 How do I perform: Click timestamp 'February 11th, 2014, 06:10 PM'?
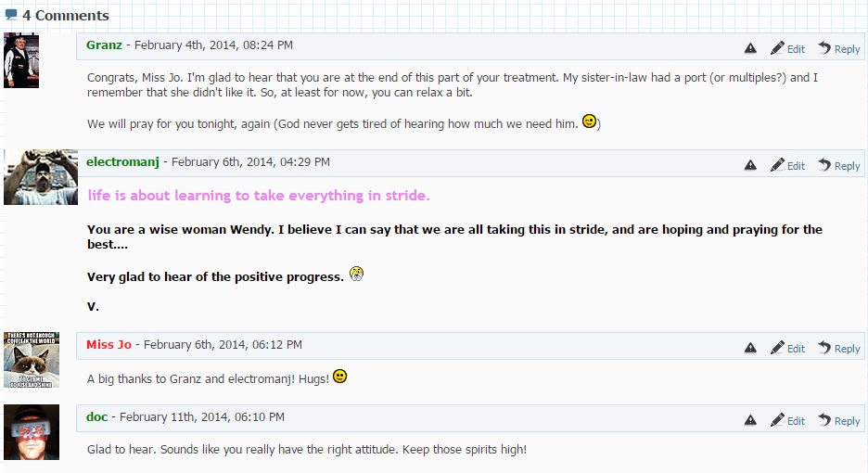point(202,416)
